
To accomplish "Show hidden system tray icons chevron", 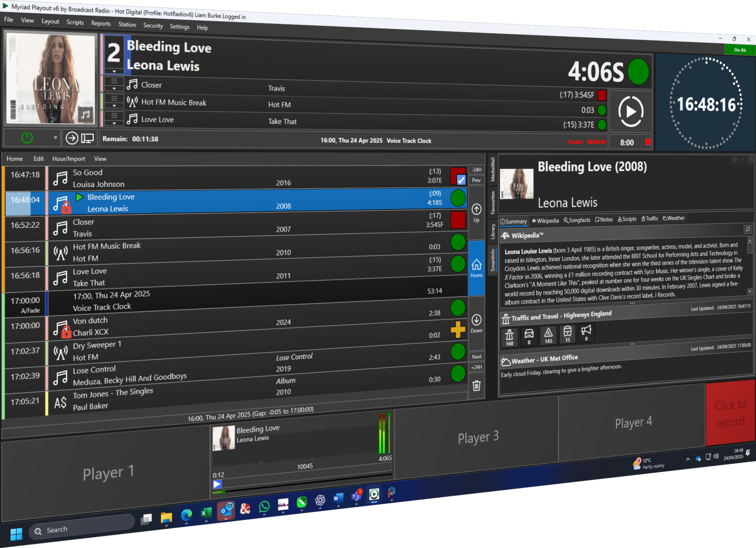I will pos(687,459).
